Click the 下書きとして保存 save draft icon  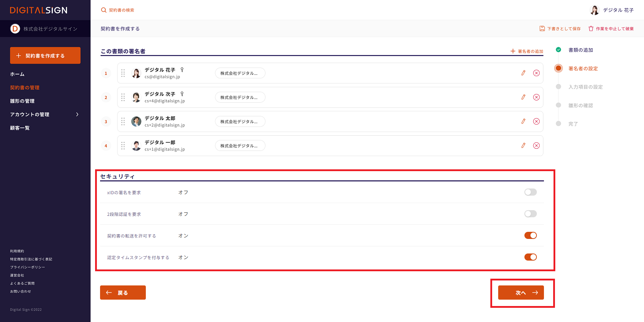coord(542,29)
